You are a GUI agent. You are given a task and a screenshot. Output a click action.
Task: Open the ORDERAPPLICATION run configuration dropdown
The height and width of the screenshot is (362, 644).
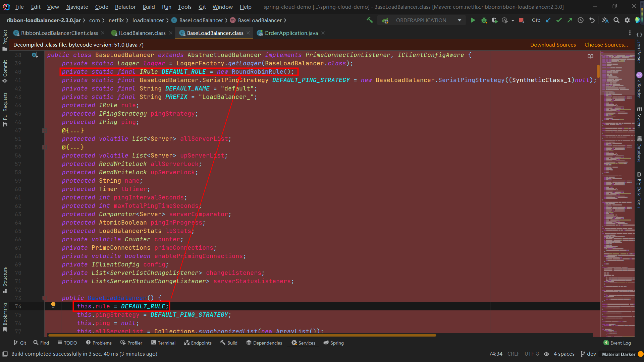tap(460, 20)
